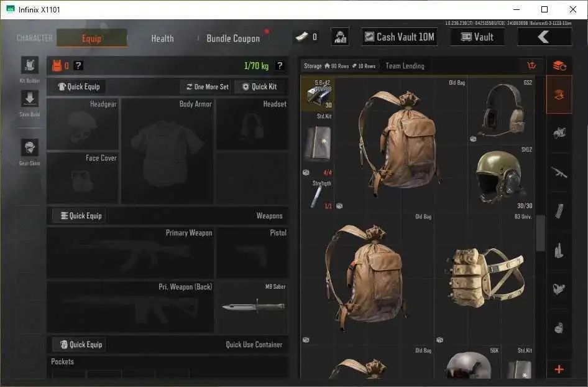Click the cash banknote icon
This screenshot has width=588, height=387.
[x=302, y=37]
